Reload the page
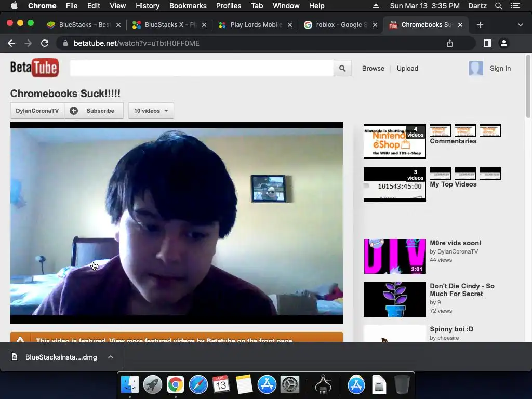The height and width of the screenshot is (399, 532). click(45, 43)
